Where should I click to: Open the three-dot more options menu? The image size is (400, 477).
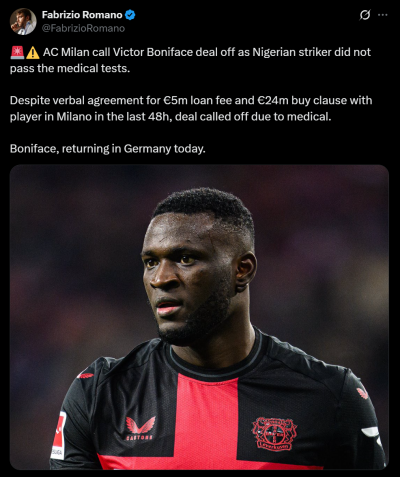tap(383, 15)
